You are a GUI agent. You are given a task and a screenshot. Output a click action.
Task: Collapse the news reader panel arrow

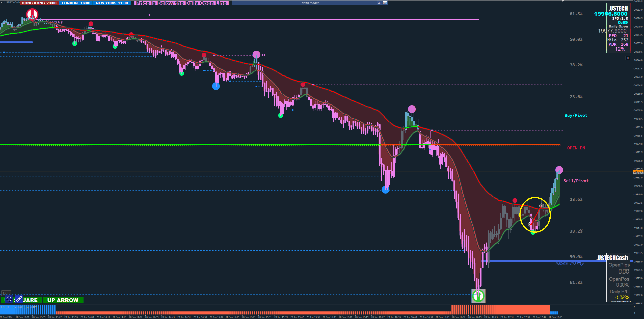click(379, 3)
